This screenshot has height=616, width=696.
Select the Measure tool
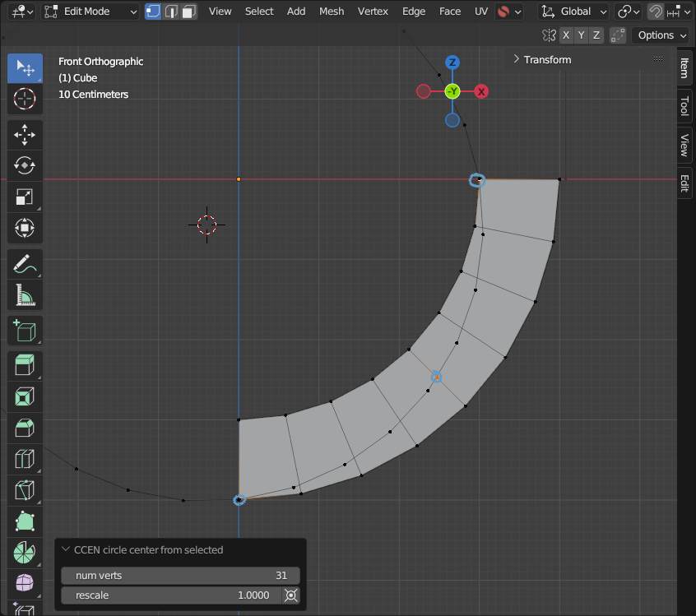[x=25, y=294]
